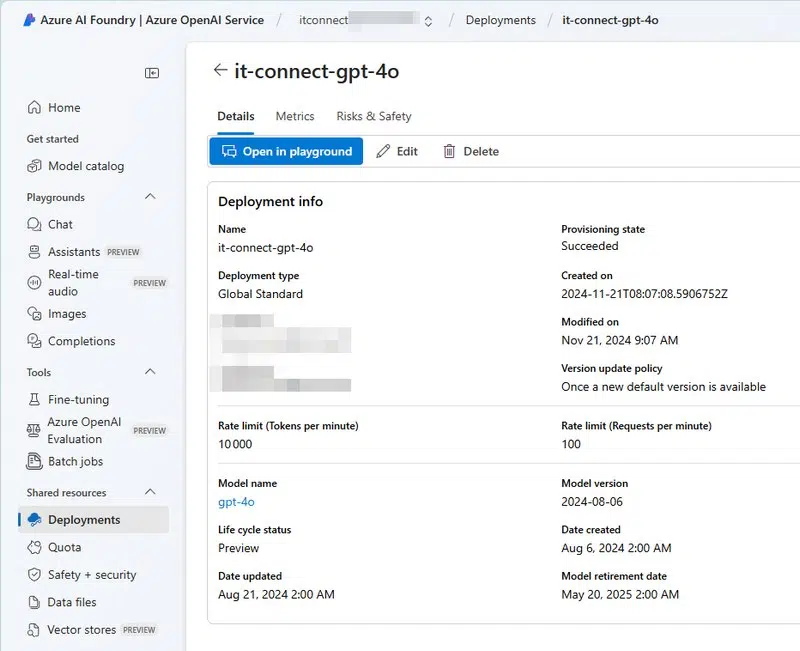Open Vector stores
Viewport: 800px width, 651px height.
[80, 630]
